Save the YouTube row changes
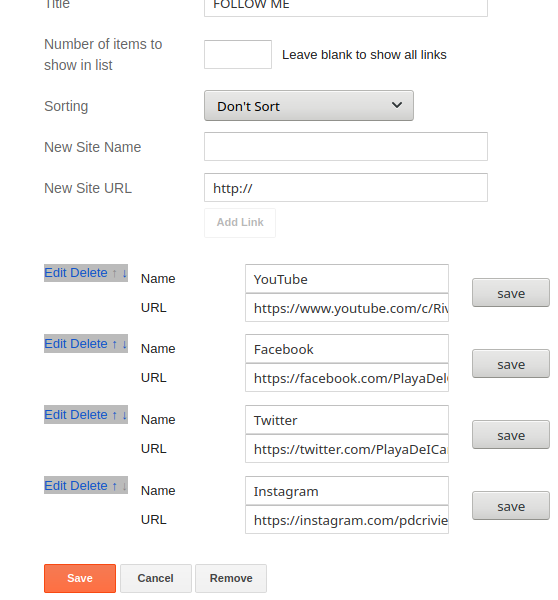The image size is (558, 600). point(511,293)
